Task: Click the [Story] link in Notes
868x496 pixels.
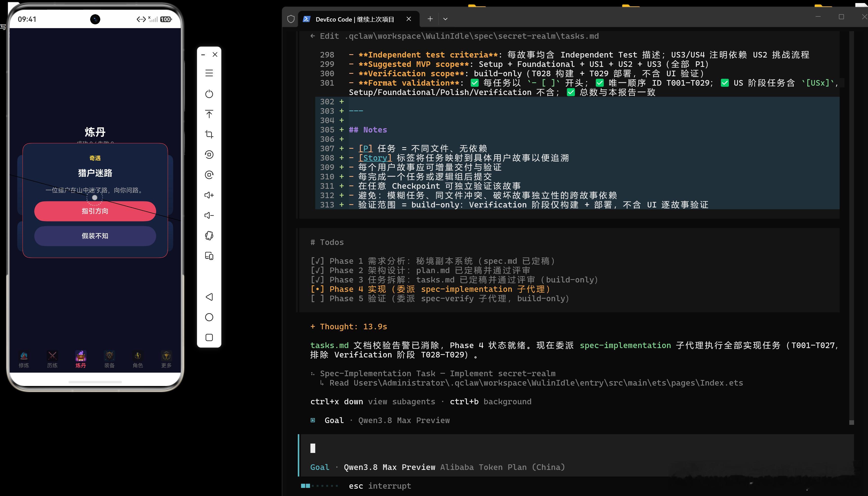Action: [375, 158]
